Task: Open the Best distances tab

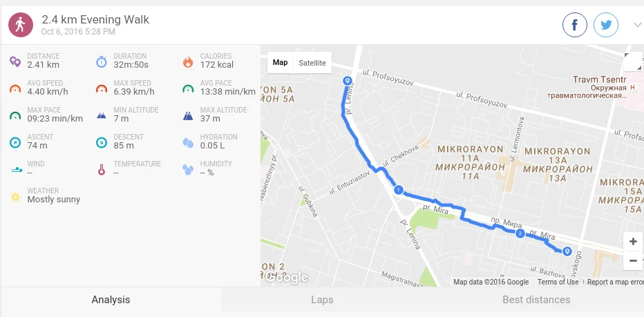Action: pos(536,300)
